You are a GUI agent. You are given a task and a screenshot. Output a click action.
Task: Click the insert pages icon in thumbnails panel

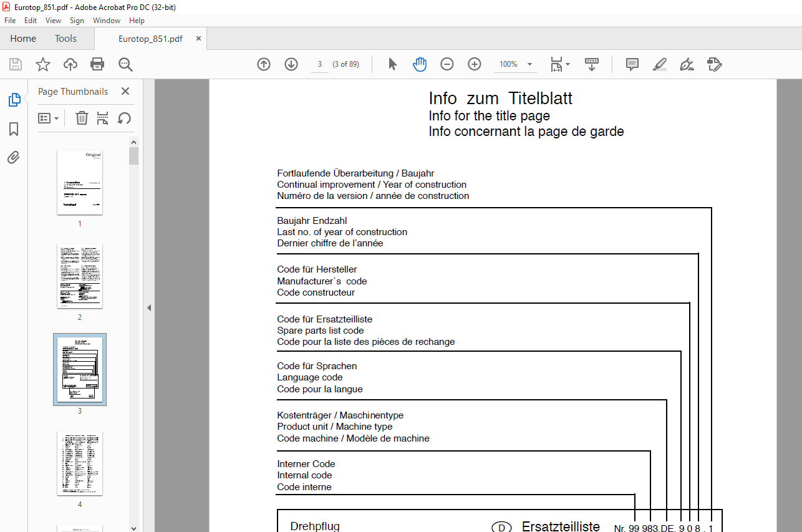pos(103,118)
